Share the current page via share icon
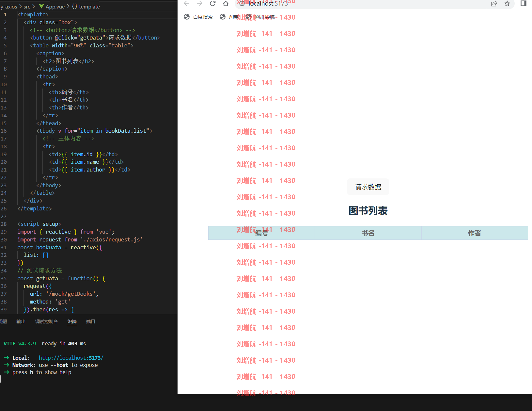Screen dimensions: 532x411 coord(494,4)
